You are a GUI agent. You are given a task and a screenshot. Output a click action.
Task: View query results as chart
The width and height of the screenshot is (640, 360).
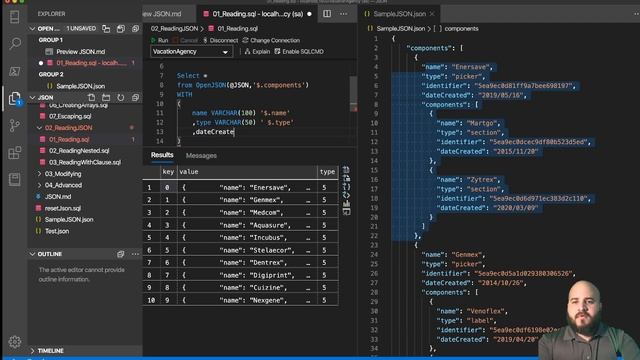[x=346, y=203]
